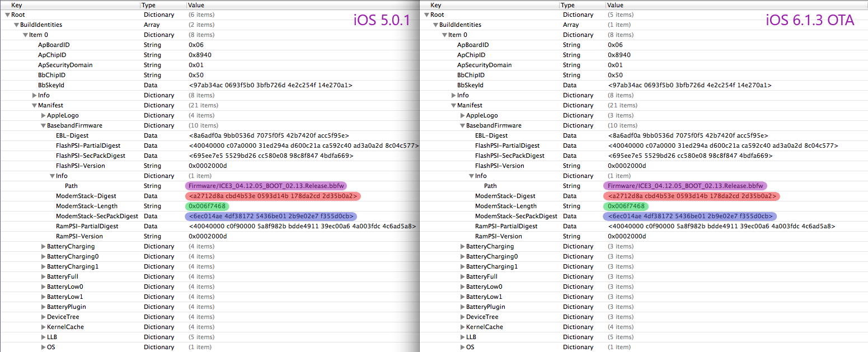Expand BatteryCharging0 in iOS 5.0.1 pane
Screen dimensions: 868x352
[43, 256]
